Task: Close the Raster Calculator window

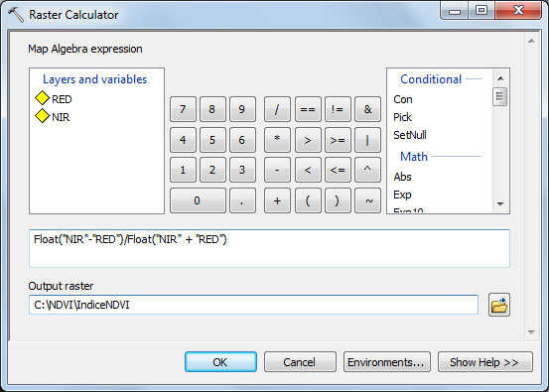Action: tap(518, 11)
